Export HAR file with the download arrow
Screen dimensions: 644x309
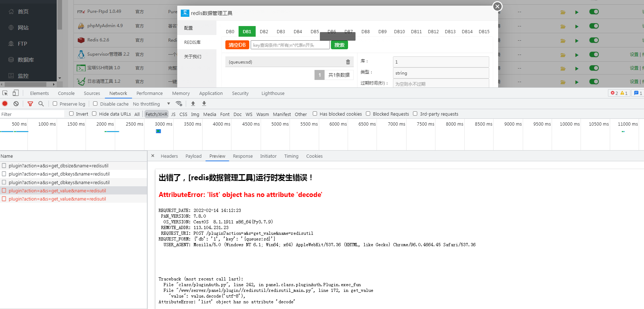204,103
